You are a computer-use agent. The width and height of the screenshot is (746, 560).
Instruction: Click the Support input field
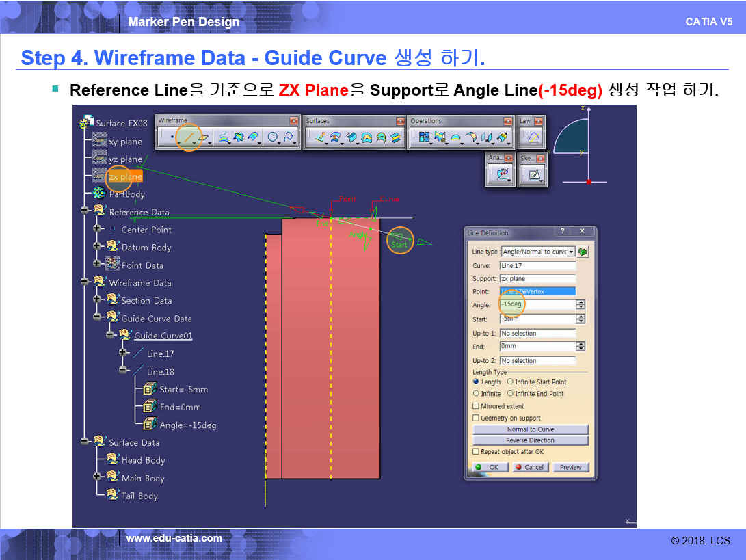point(537,279)
